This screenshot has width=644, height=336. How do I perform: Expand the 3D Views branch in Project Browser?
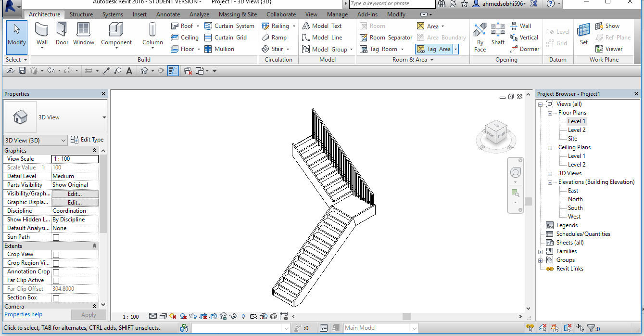tap(549, 173)
